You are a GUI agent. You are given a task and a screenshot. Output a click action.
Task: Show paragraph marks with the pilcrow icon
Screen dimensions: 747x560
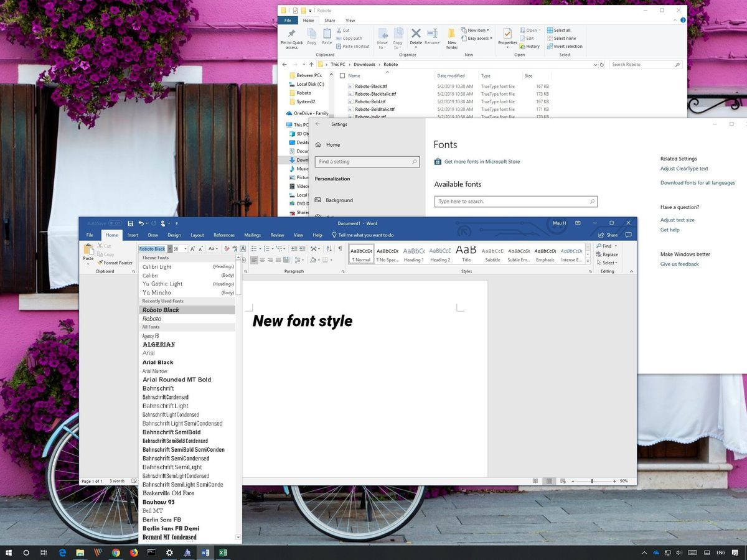click(339, 249)
